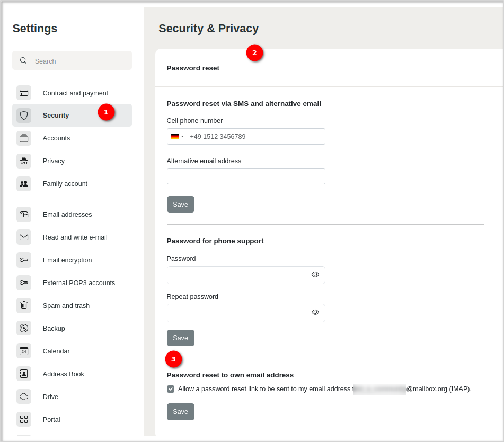Save the SMS and alternative email settings
This screenshot has width=504, height=442.
[180, 205]
